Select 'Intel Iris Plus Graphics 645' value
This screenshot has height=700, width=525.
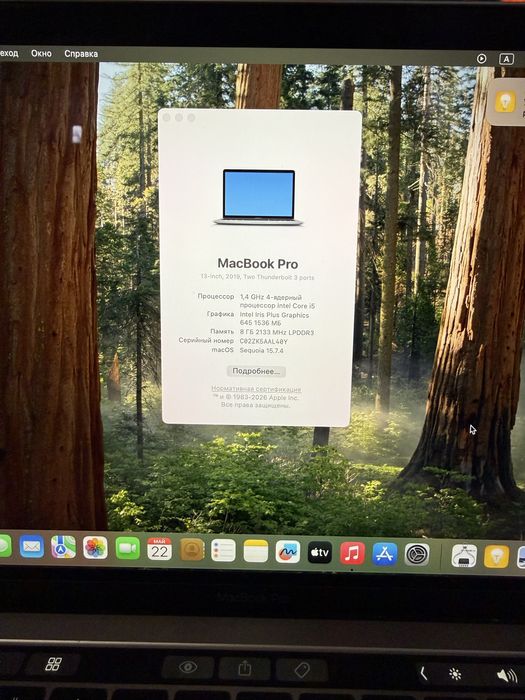(274, 319)
